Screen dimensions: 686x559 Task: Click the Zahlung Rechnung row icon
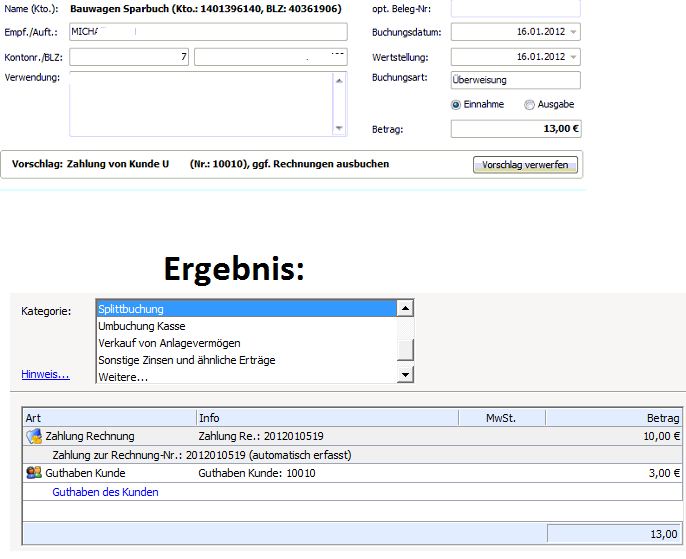(x=34, y=436)
